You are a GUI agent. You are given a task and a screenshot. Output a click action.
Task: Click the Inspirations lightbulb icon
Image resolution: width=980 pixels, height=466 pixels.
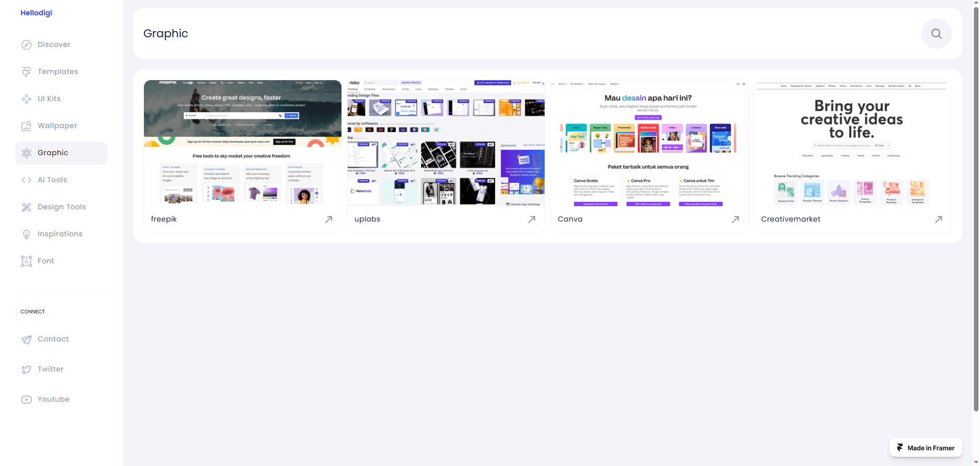point(27,234)
